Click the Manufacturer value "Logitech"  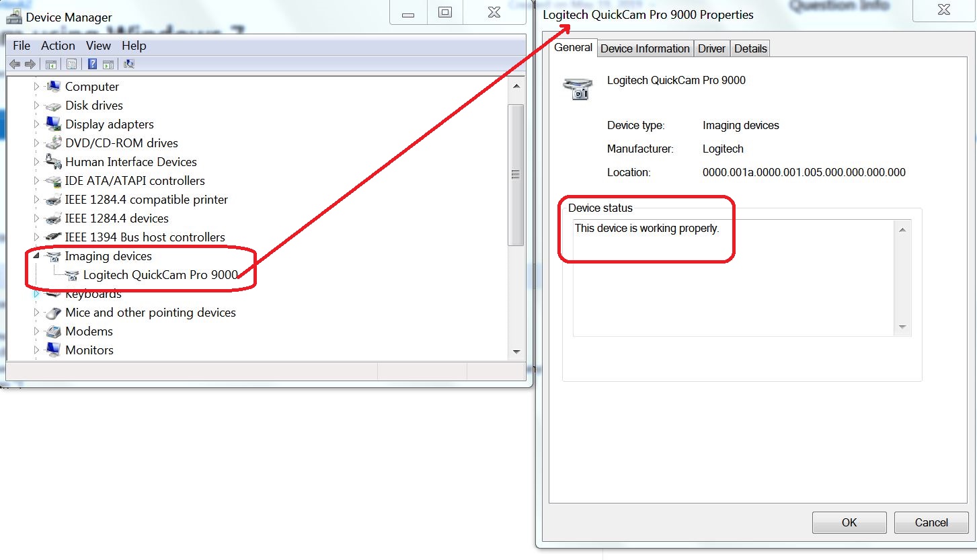(723, 149)
